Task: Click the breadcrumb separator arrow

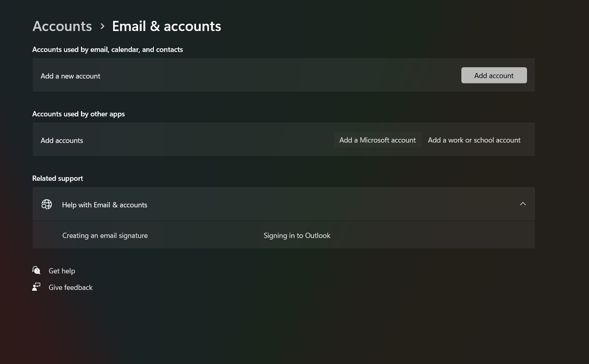Action: click(102, 26)
